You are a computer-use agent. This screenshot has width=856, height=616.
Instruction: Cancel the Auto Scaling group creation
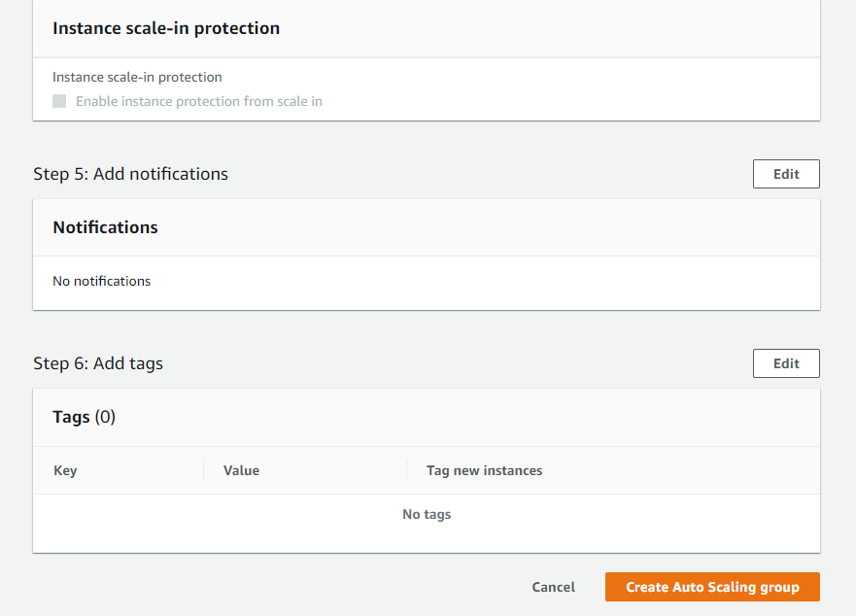553,587
